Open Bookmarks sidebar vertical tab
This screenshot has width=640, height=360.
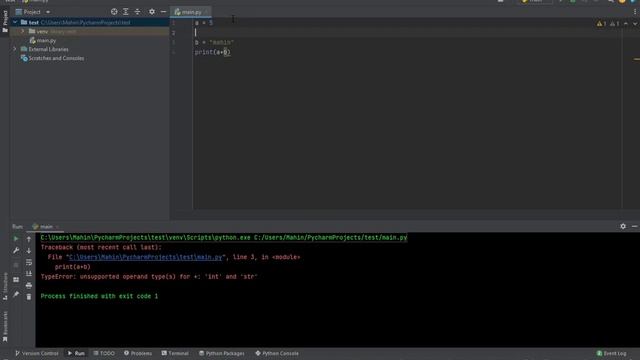(5, 326)
